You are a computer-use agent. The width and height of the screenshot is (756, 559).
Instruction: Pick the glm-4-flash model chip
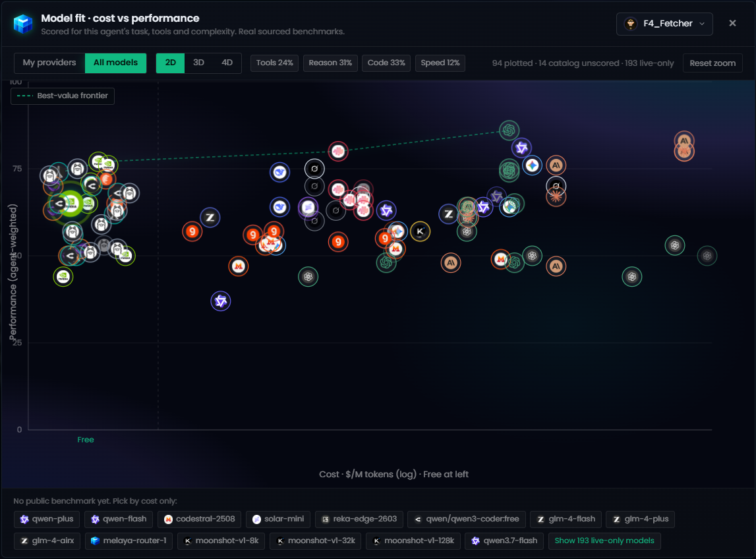[566, 519]
